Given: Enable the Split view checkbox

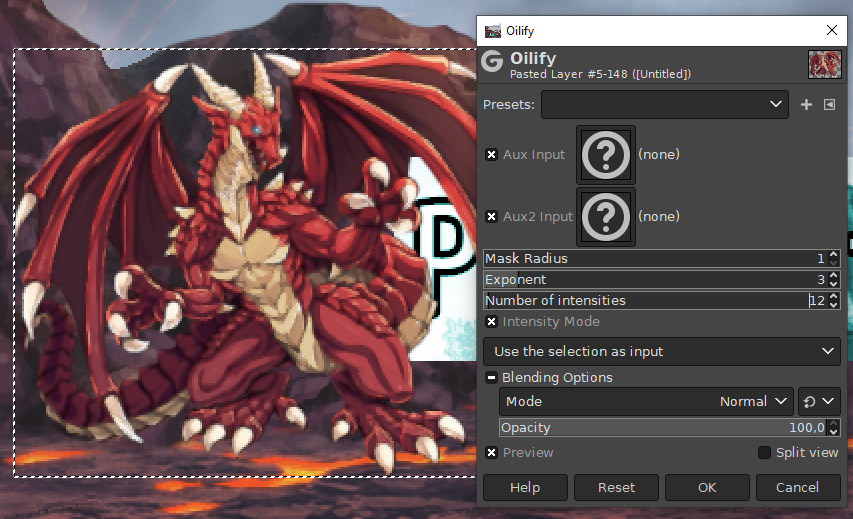Looking at the screenshot, I should [x=764, y=453].
